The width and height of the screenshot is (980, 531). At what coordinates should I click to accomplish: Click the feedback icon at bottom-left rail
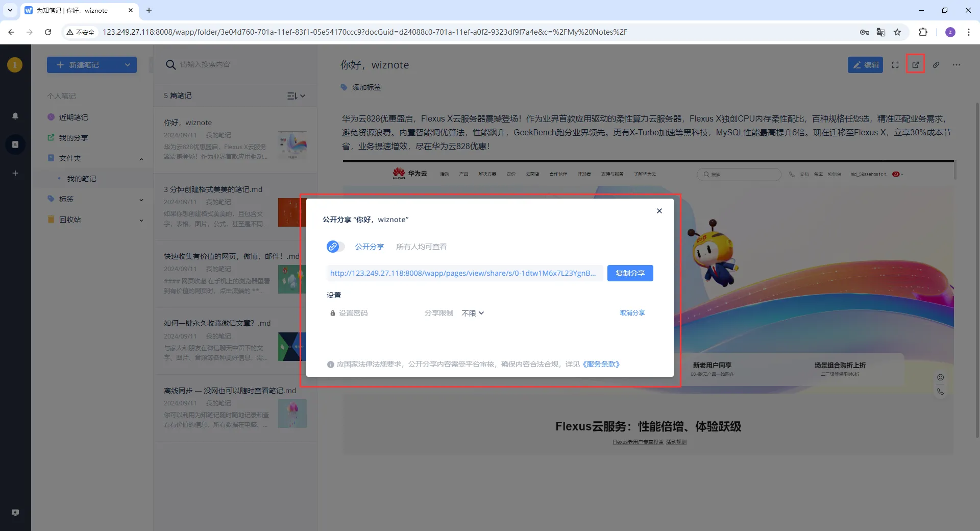[x=15, y=513]
